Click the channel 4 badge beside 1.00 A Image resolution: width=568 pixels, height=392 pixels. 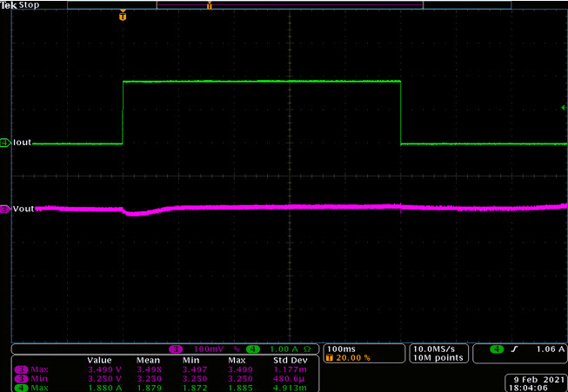253,349
